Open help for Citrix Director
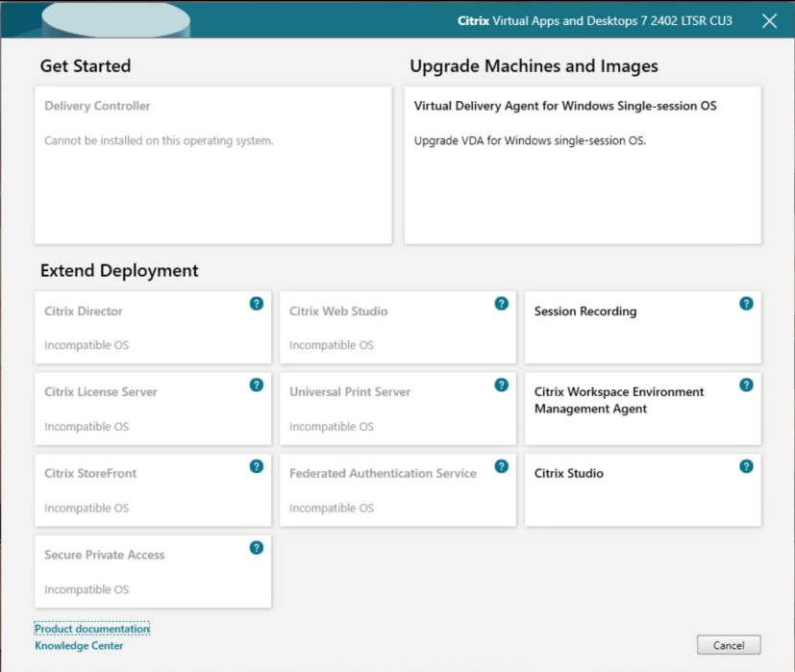The image size is (795, 672). [x=257, y=303]
